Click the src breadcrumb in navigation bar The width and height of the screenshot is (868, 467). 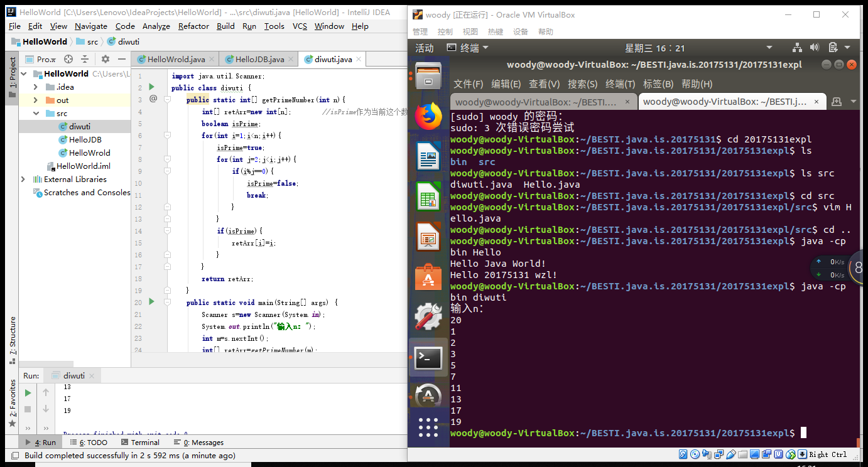click(87, 41)
